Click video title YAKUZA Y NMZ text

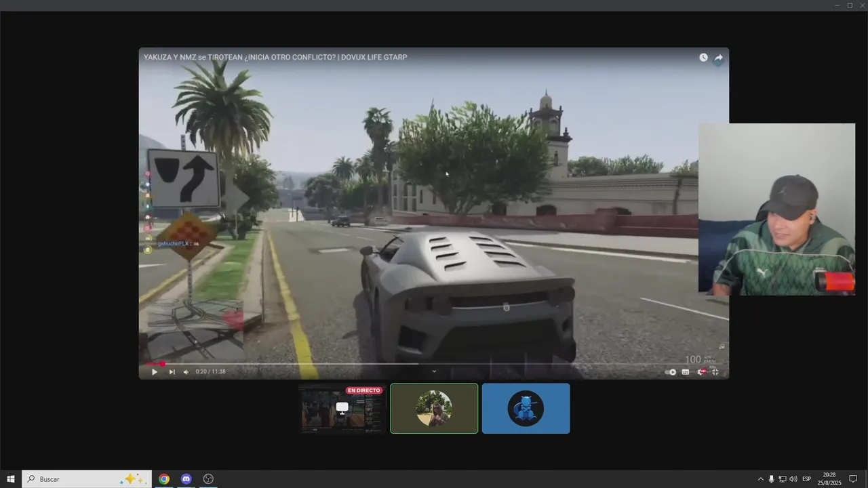click(275, 58)
